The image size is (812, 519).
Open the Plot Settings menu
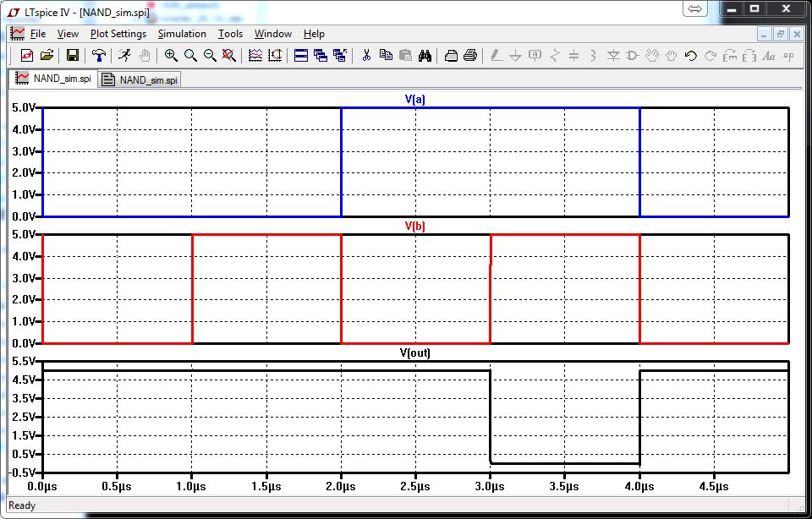click(x=118, y=34)
